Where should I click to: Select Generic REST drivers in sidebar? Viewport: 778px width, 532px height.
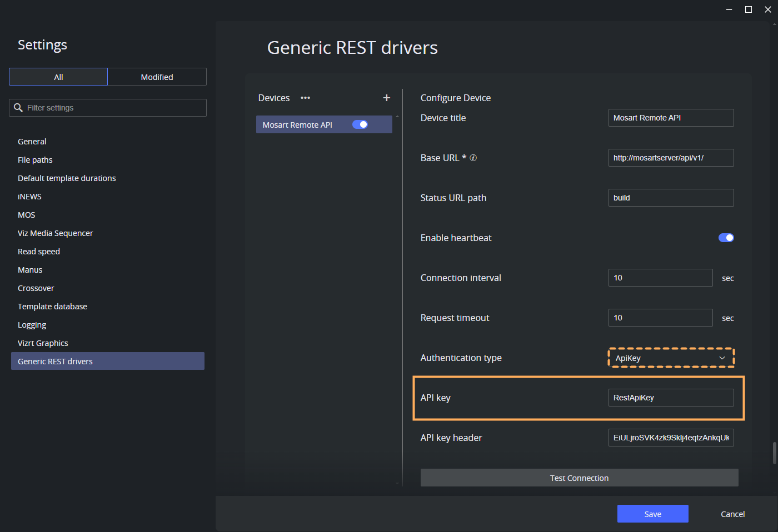[x=108, y=361]
